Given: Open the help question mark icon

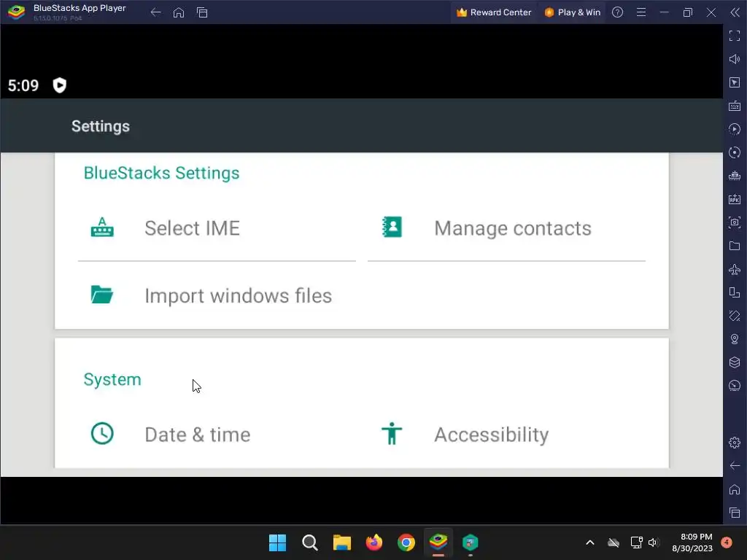Looking at the screenshot, I should click(x=617, y=12).
